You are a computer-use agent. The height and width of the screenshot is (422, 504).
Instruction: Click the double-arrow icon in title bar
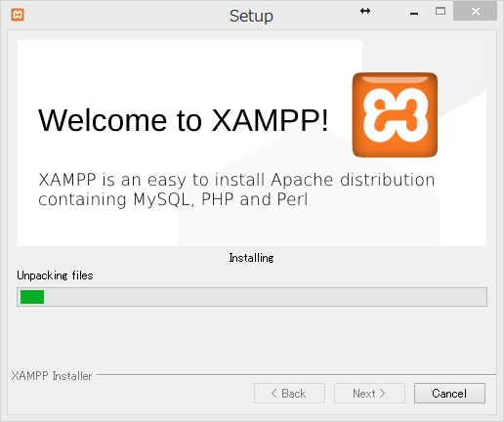coord(365,11)
